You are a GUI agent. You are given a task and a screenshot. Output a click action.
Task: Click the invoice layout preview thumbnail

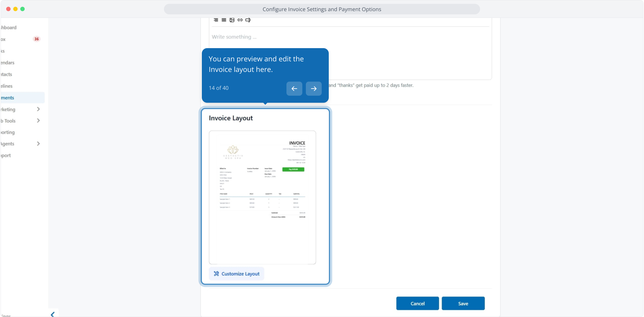click(x=262, y=197)
